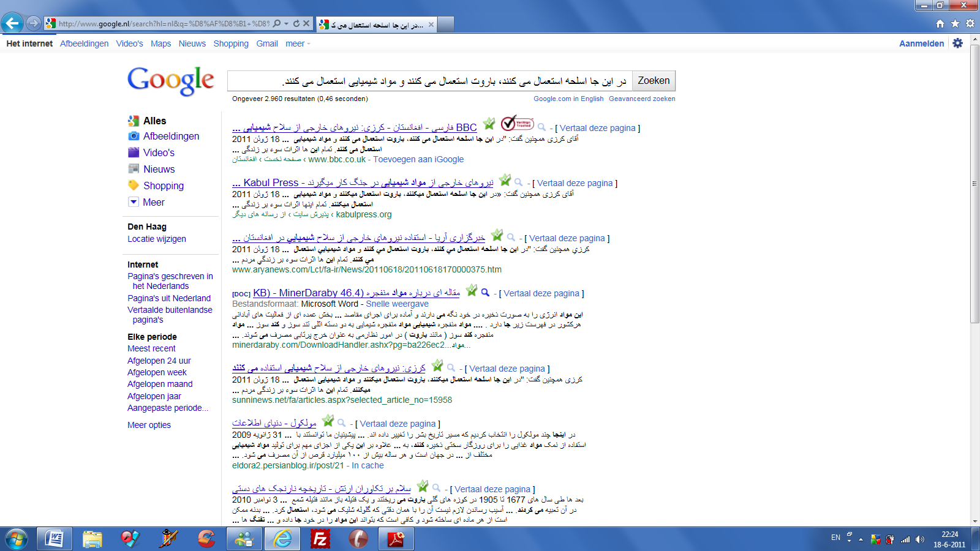Open Snelle weergave for Word document
The width and height of the screenshot is (980, 551).
pyautogui.click(x=397, y=304)
